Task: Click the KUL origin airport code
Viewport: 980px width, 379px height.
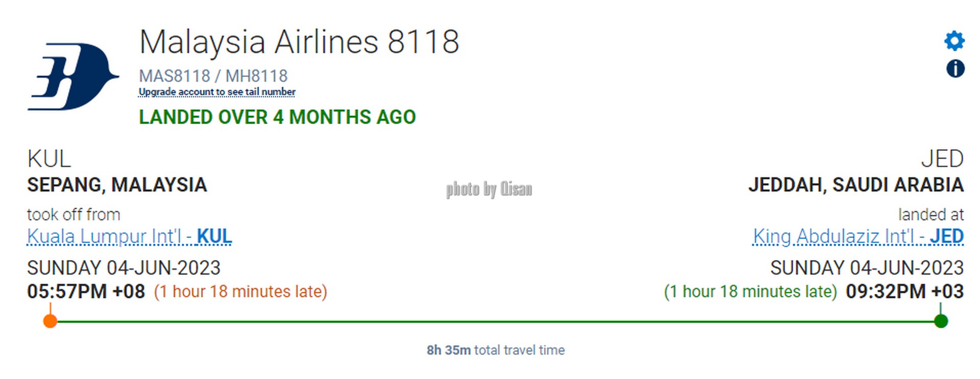Action: pos(49,159)
